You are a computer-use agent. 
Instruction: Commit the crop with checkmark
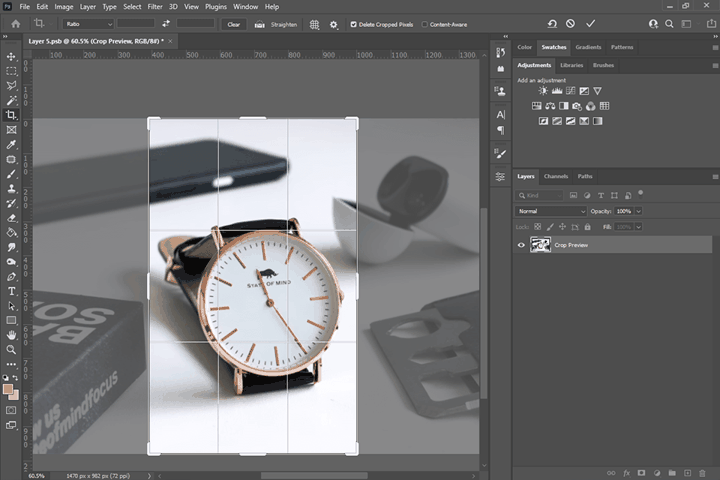[591, 23]
